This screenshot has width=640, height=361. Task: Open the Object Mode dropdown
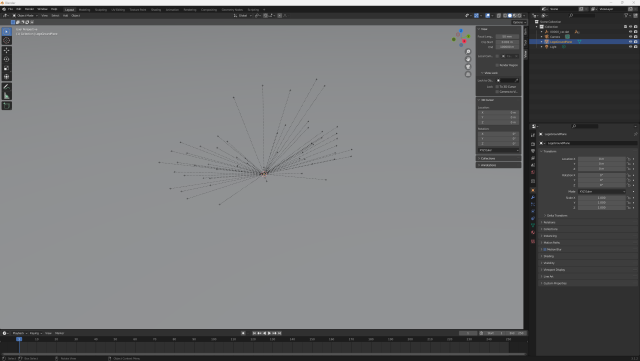[25, 16]
